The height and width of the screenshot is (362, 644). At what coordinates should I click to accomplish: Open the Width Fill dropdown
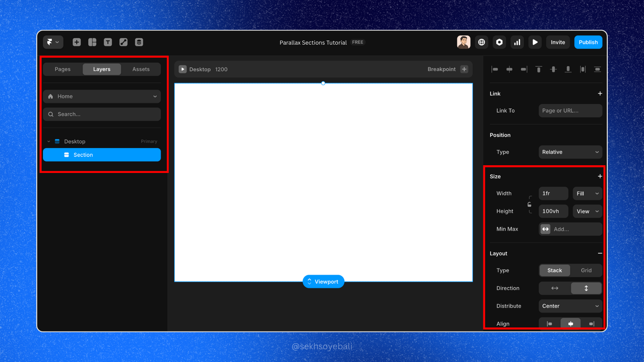(587, 194)
